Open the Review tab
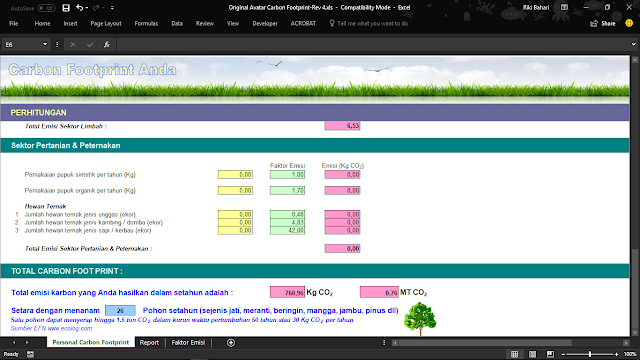The width and height of the screenshot is (640, 360). point(204,24)
